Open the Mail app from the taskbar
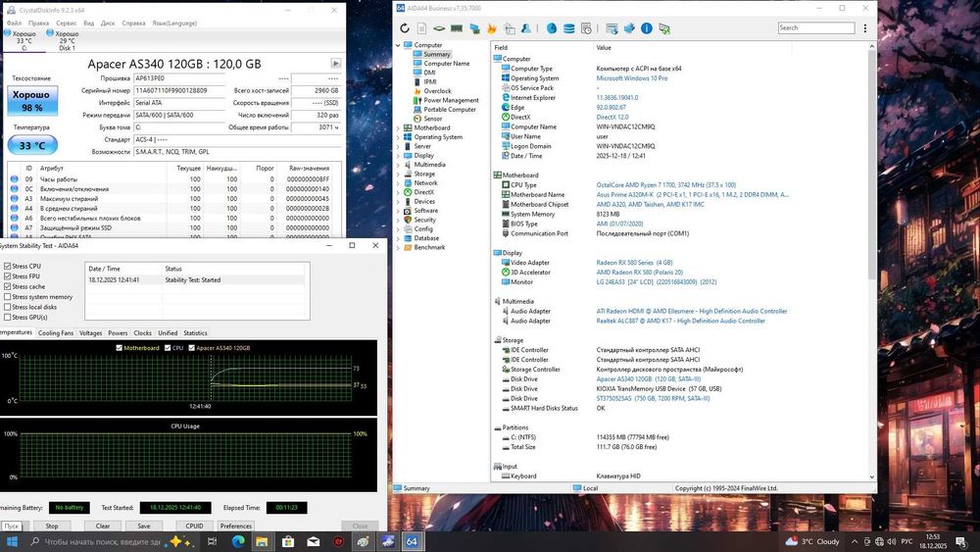Image resolution: width=980 pixels, height=552 pixels. 314,541
